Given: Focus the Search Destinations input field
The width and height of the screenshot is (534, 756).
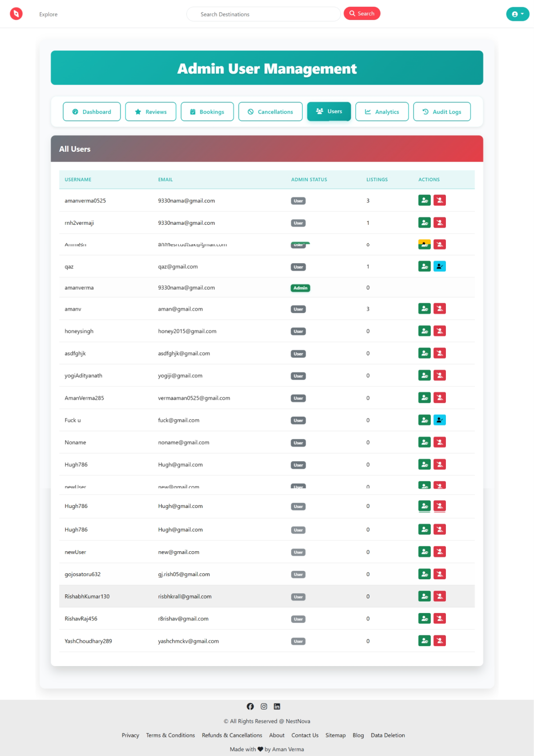Looking at the screenshot, I should coord(263,14).
